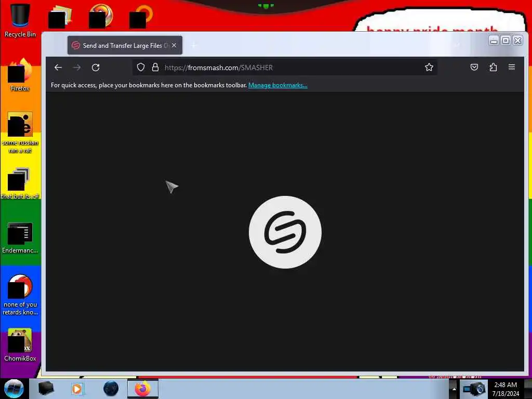The height and width of the screenshot is (399, 532).
Task: Select the 'Send and Transfer Large Files' tab
Action: pos(125,46)
